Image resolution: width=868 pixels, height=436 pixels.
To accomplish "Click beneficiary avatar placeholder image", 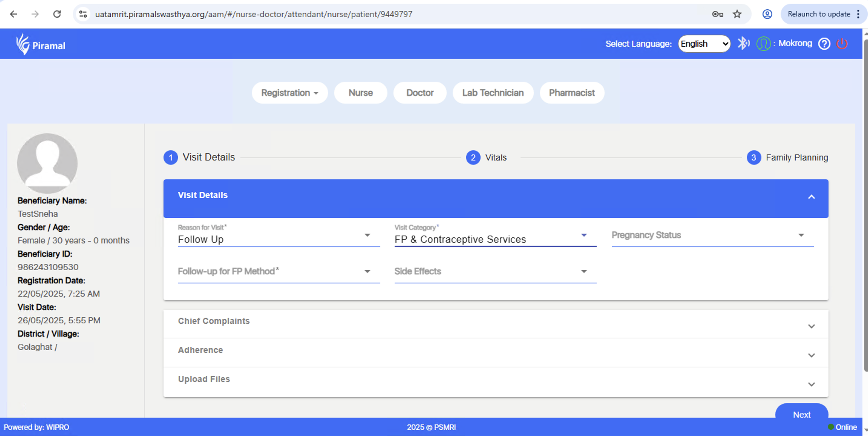I will click(47, 163).
